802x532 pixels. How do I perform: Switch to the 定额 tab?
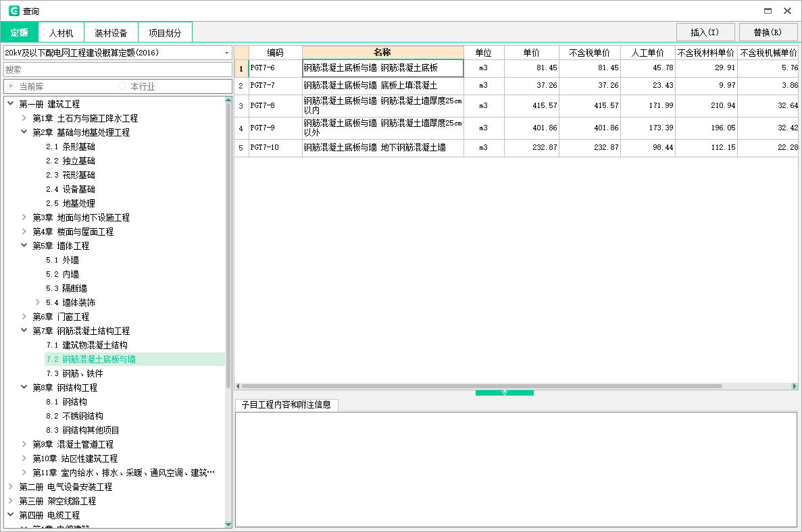coord(20,32)
